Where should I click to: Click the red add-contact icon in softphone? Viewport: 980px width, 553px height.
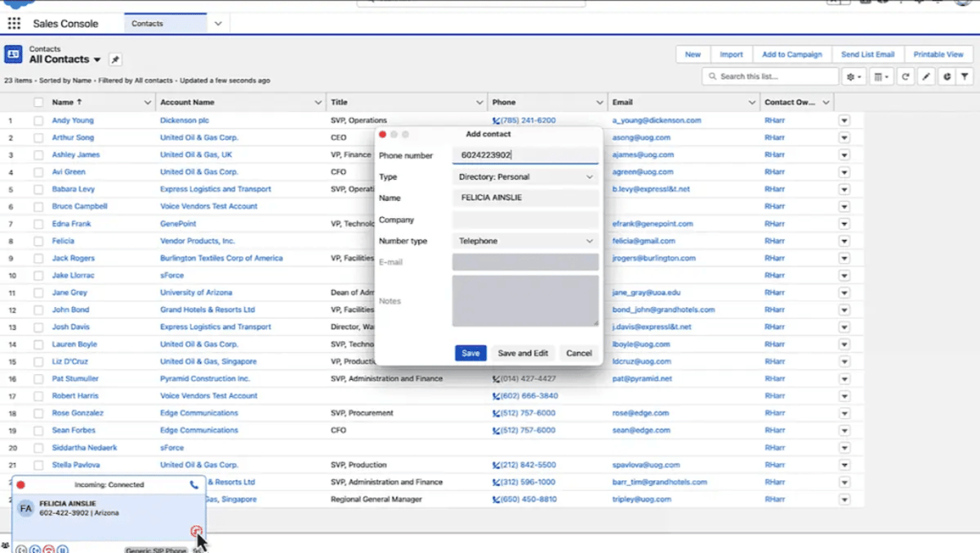coord(196,532)
